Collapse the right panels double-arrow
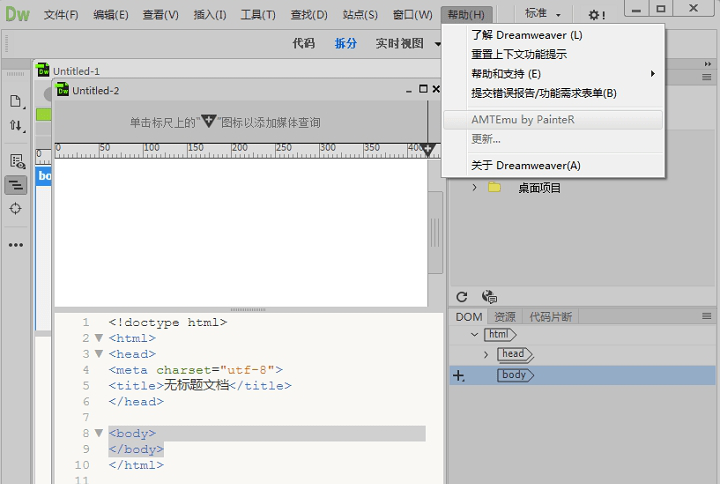Viewport: 720px width, 503px height. tap(708, 64)
